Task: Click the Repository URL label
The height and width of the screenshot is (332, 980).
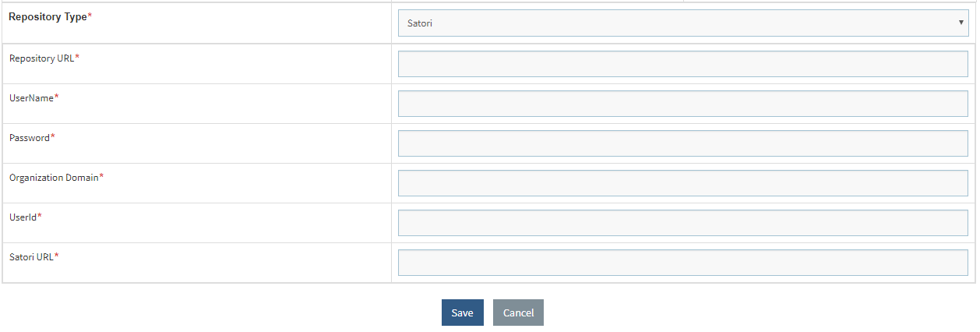Action: (42, 58)
